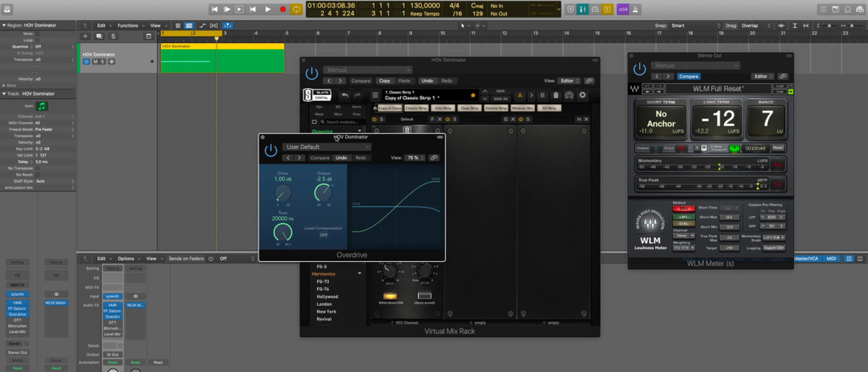Click the yellow favorite star on preset
Viewport: 868px width, 372px height.
pos(473,95)
